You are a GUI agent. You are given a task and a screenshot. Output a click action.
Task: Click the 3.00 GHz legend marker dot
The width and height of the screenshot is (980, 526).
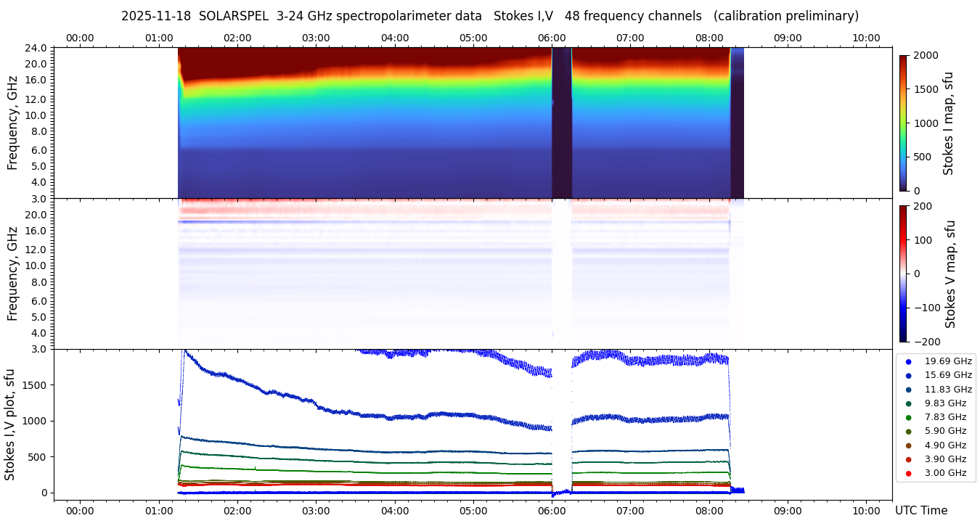pos(908,474)
